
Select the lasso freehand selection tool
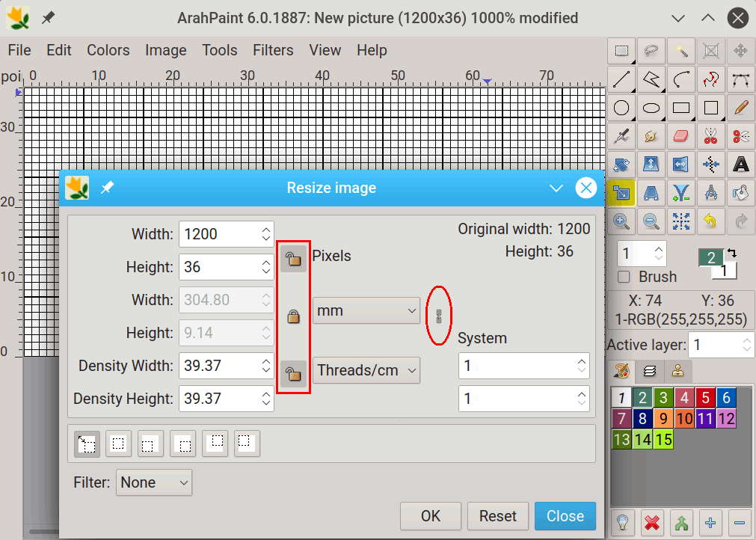pos(651,51)
